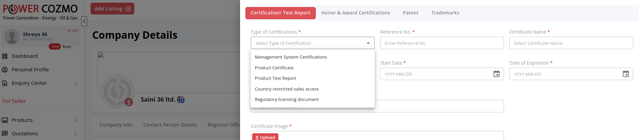This screenshot has height=140, width=644.
Task: Open the Date of Expiration calendar icon
Action: coord(625,74)
